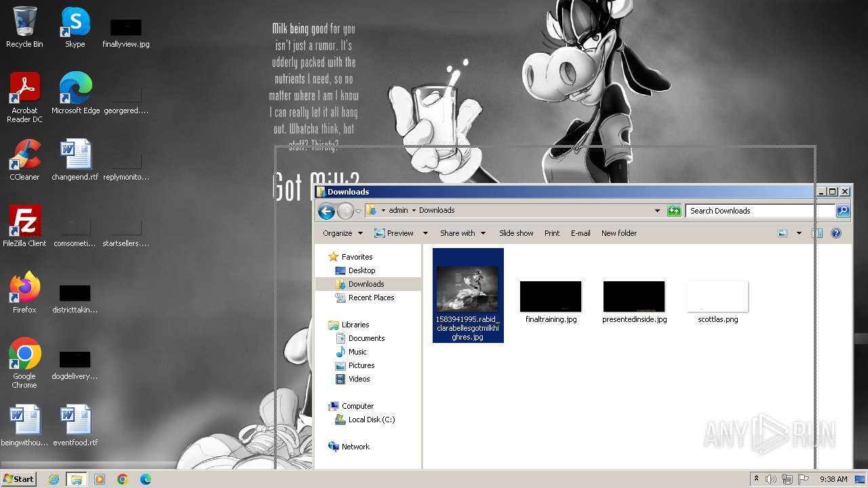
Task: Launch FileZilla Client shortcut
Action: point(24,226)
